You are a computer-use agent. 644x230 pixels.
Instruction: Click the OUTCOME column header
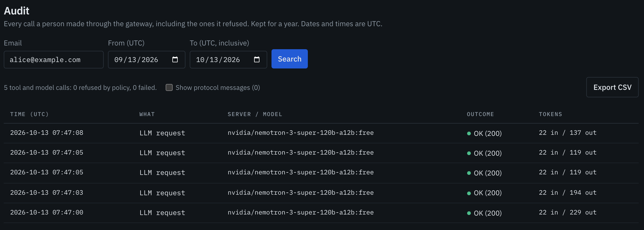(480, 114)
